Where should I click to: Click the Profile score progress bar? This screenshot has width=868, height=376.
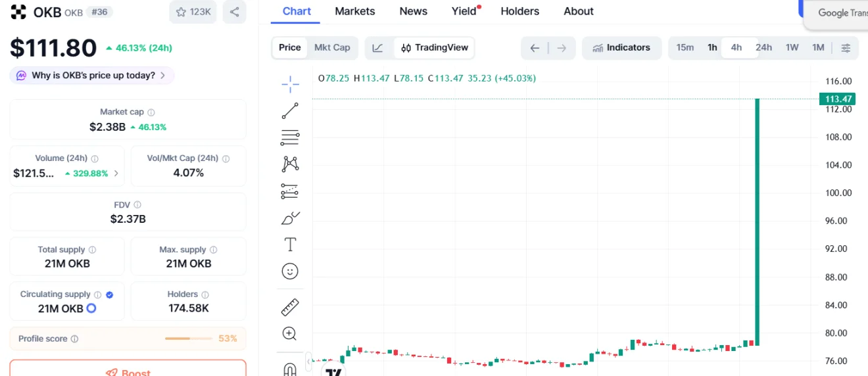pyautogui.click(x=189, y=339)
